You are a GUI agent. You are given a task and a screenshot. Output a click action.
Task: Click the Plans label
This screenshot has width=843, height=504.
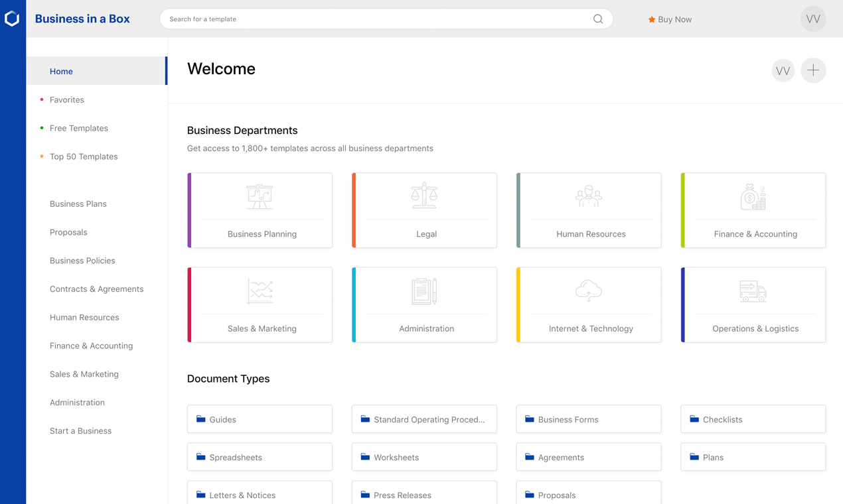click(x=714, y=458)
